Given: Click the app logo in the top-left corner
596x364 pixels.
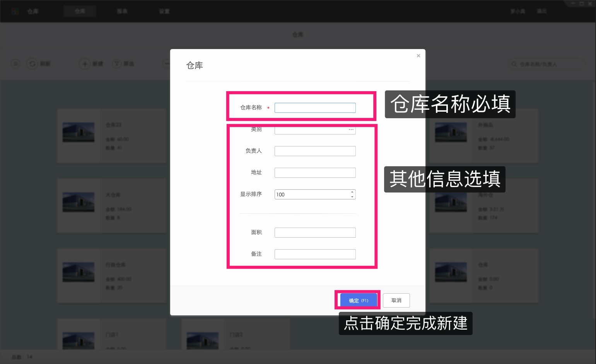Looking at the screenshot, I should click(15, 11).
